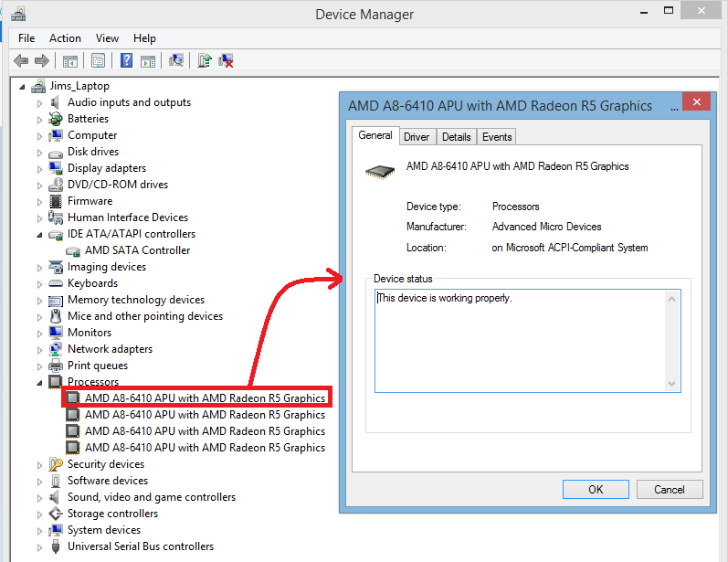Open the File menu
This screenshot has height=562, width=728.
coord(26,38)
